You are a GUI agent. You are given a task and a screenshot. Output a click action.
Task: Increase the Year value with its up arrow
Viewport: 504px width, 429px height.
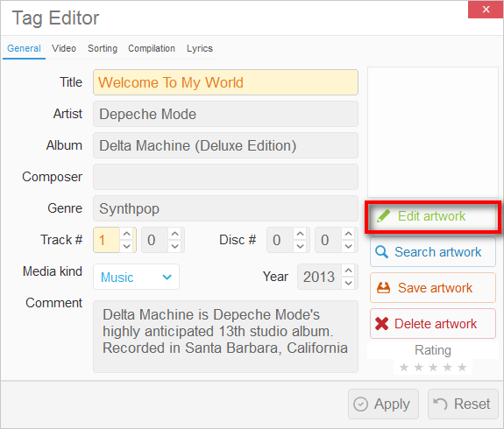[349, 271]
